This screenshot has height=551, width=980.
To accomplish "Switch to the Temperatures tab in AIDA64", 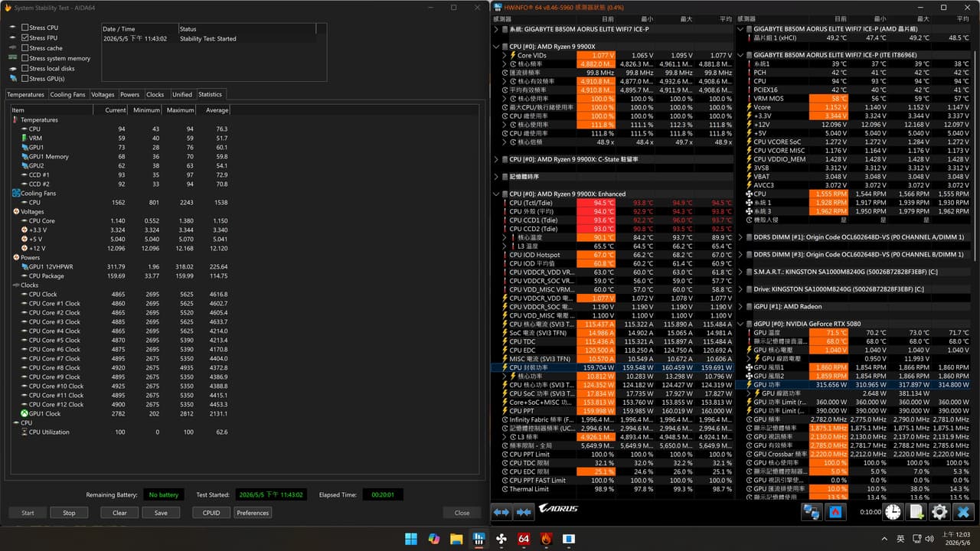I will [x=26, y=94].
